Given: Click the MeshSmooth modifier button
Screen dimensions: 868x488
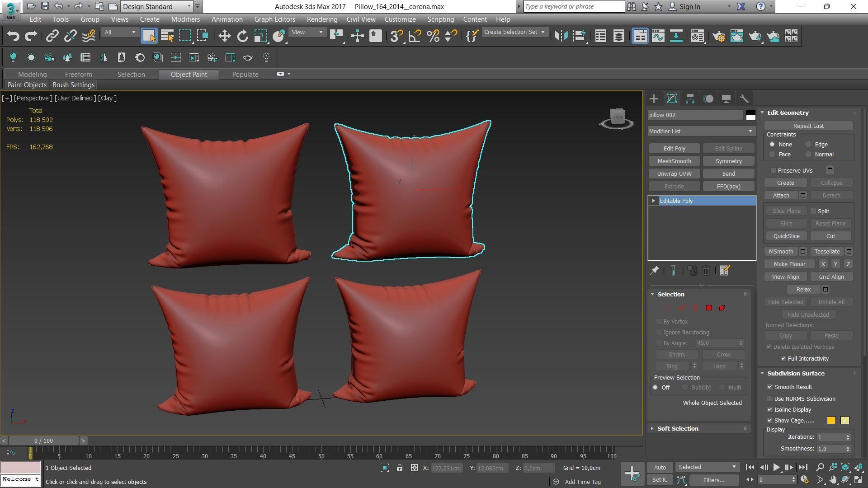Looking at the screenshot, I should click(x=674, y=161).
